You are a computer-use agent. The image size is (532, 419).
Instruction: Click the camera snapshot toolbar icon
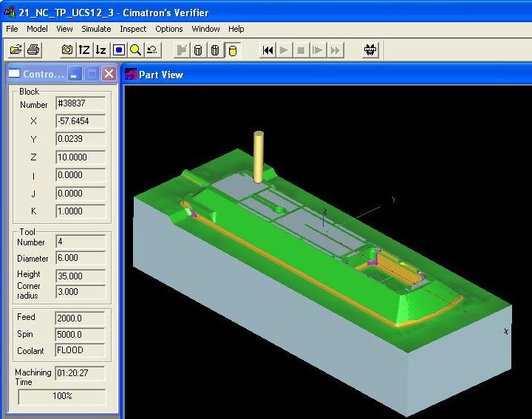67,50
